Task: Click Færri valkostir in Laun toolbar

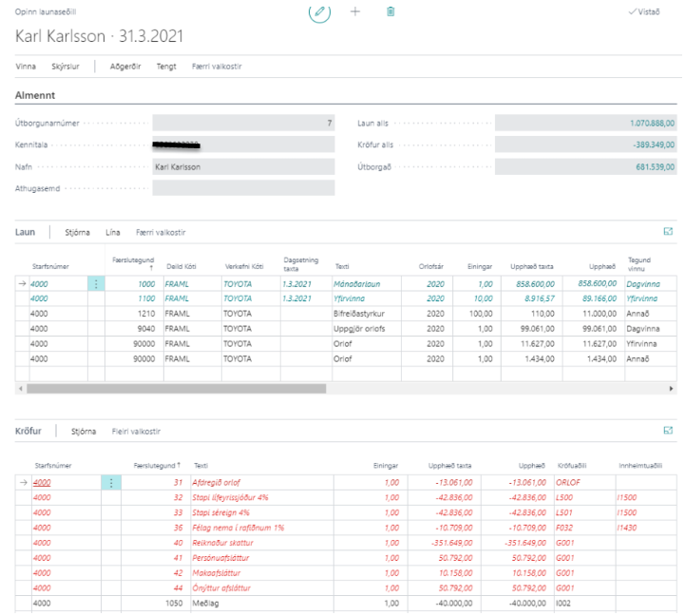Action: click(161, 232)
